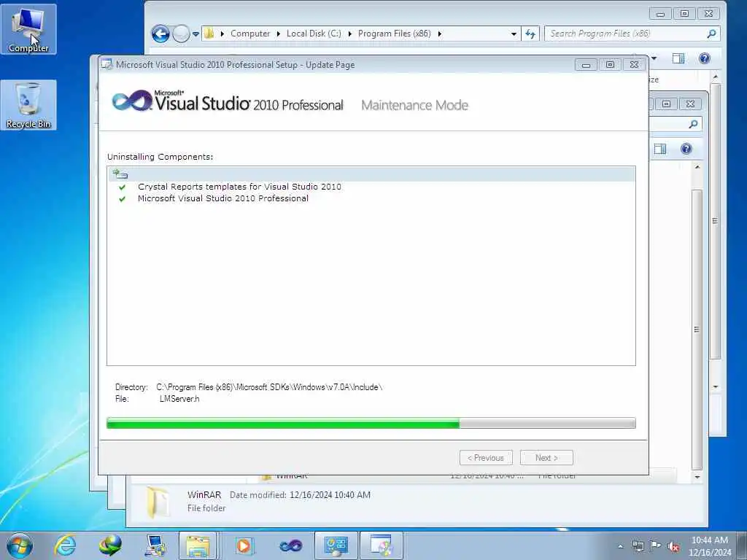Click the Next button
The height and width of the screenshot is (560, 747).
pos(546,458)
